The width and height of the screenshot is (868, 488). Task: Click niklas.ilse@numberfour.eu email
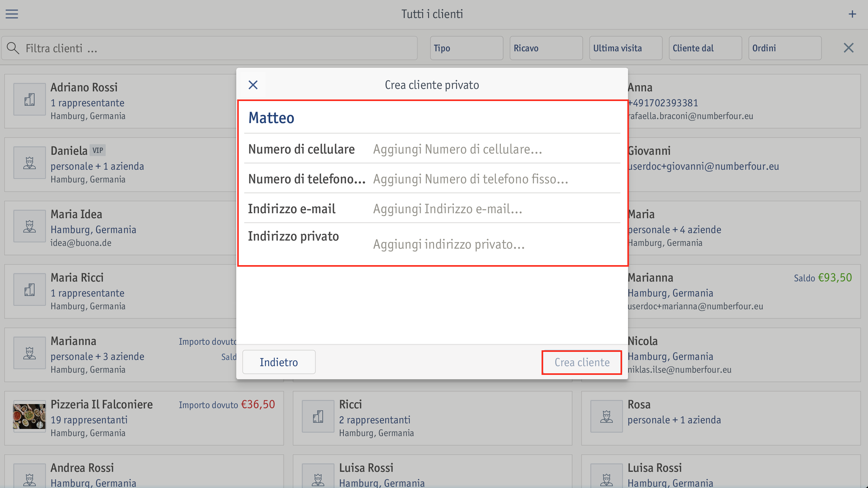(679, 370)
